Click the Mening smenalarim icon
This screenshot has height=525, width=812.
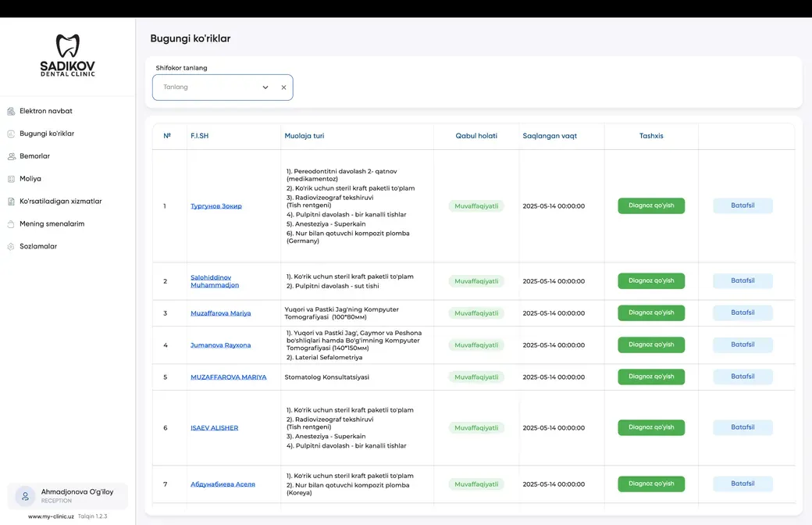(11, 224)
